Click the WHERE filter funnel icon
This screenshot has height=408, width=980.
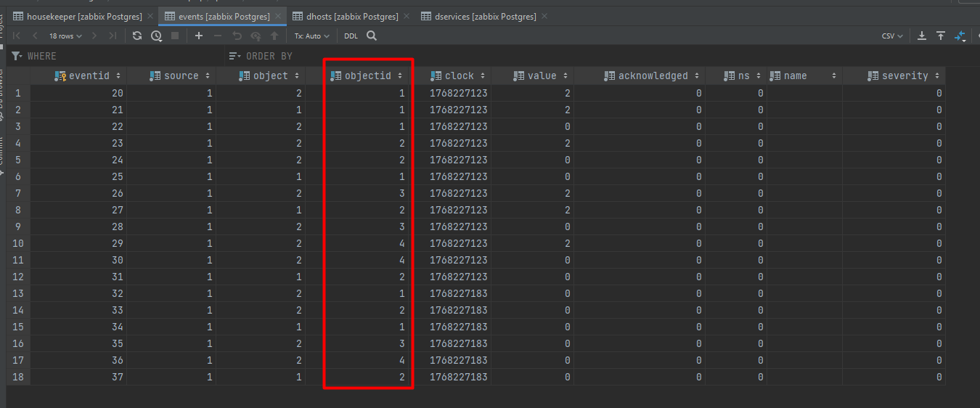[x=17, y=56]
